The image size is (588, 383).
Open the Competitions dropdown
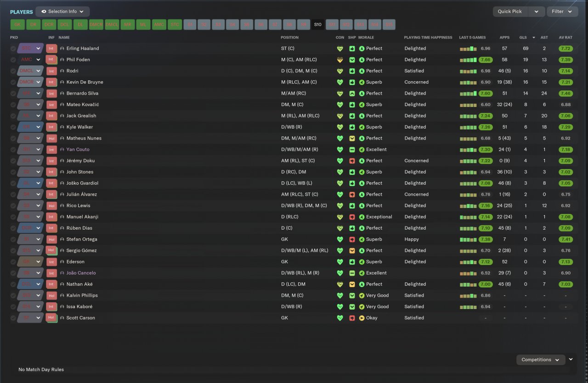point(541,360)
